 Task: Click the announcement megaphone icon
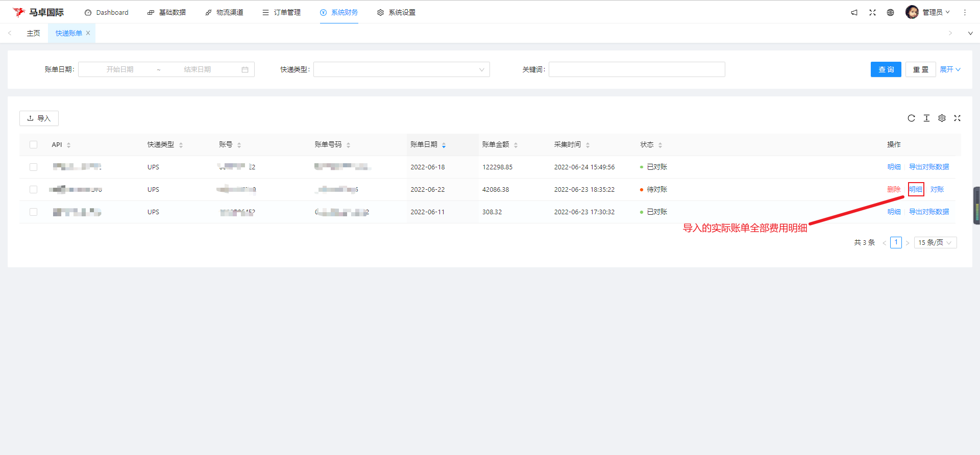tap(854, 13)
